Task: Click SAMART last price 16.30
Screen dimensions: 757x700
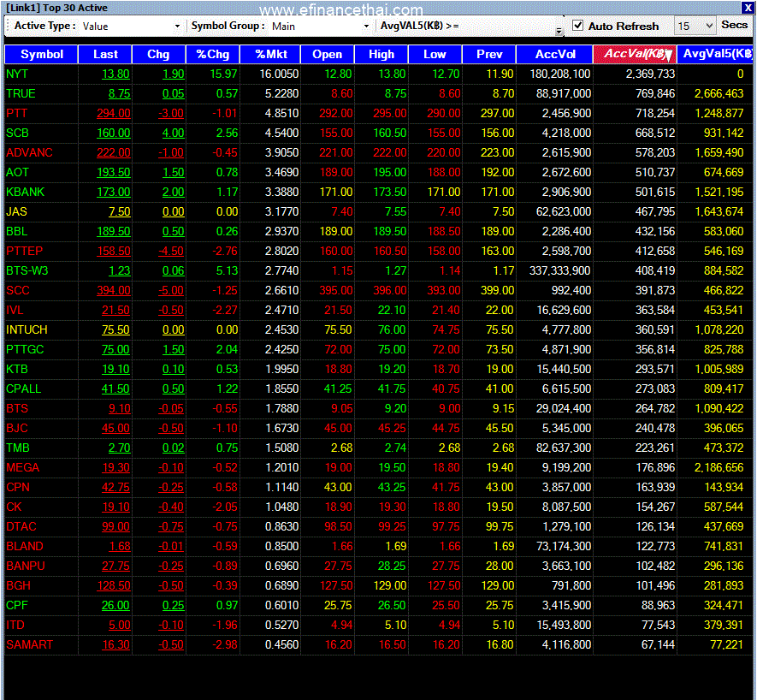Action: coord(115,645)
